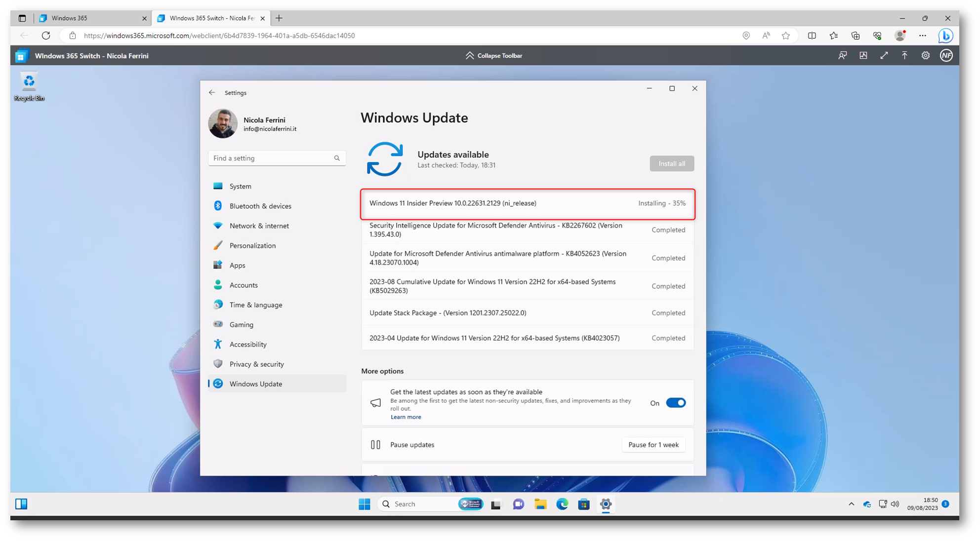Add page to favorites star icon
Screen dimensions: 980x541
coord(785,36)
